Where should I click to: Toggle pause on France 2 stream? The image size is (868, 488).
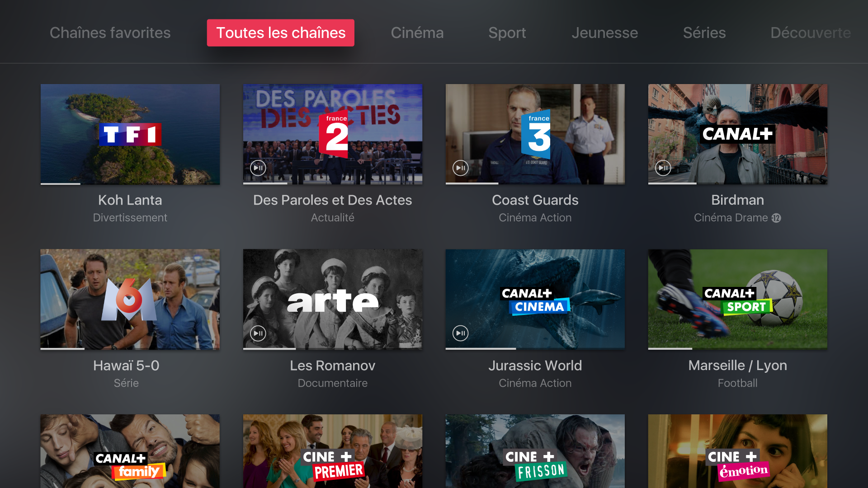click(259, 168)
